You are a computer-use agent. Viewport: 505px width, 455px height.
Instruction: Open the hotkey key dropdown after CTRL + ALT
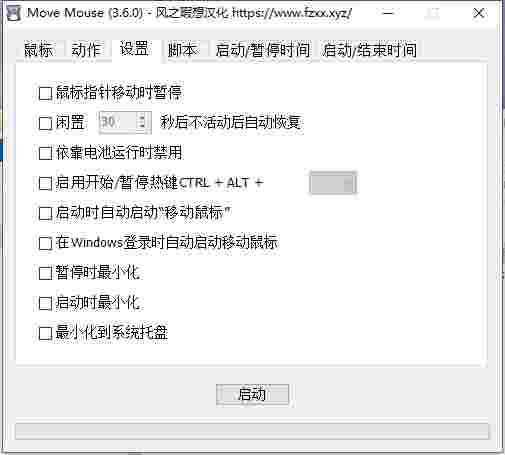tap(333, 183)
